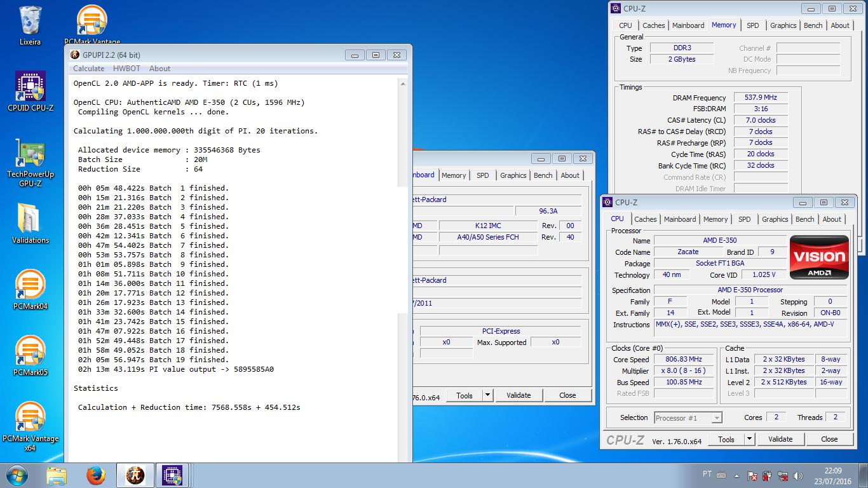The height and width of the screenshot is (488, 868).
Task: Click Close in the middle CPU-Z window
Action: tap(567, 395)
